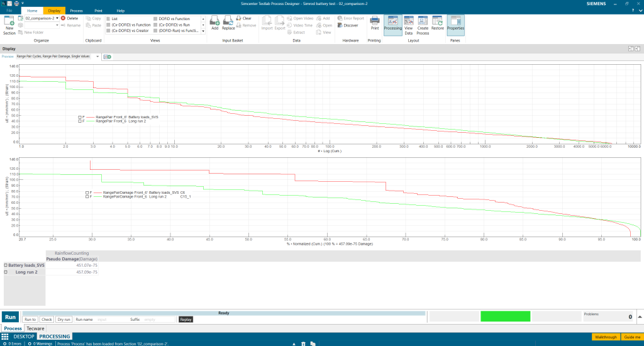This screenshot has width=644, height=346.
Task: Open Quick Access Toolbar customize arrow
Action: pyautogui.click(x=23, y=3)
